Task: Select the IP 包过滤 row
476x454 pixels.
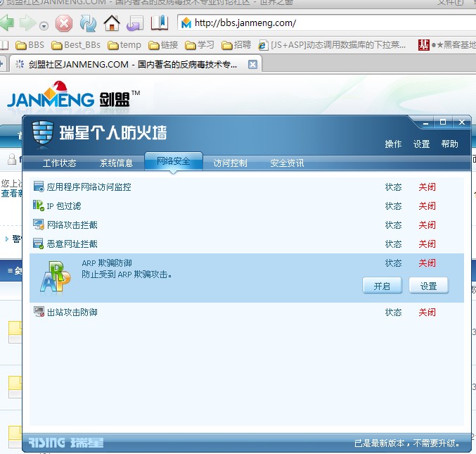Action: 247,206
